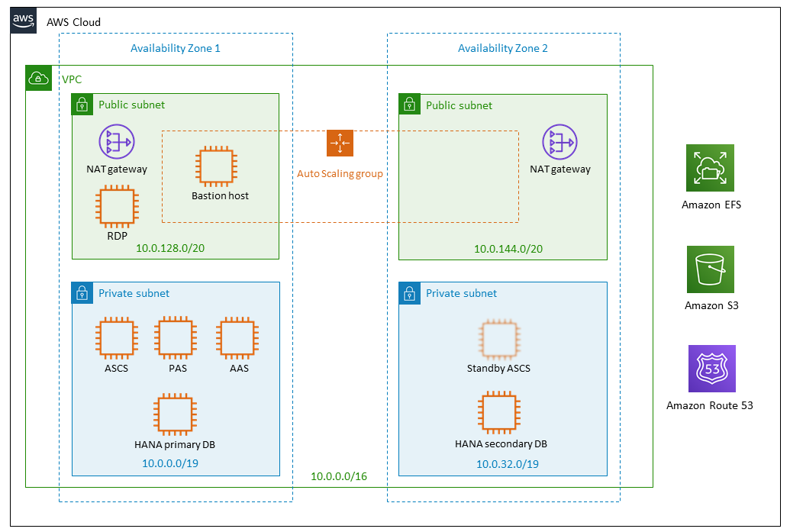The image size is (790, 532).
Task: Select the ASCS instance icon
Action: (116, 338)
